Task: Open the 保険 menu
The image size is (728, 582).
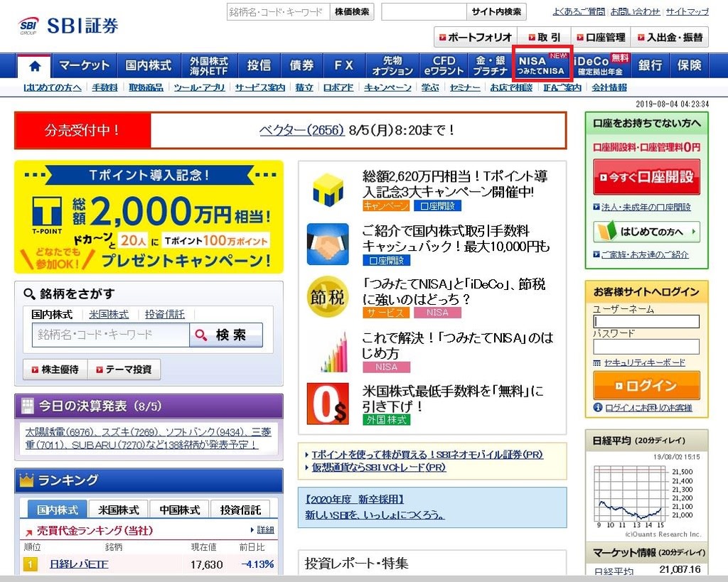Action: click(689, 66)
